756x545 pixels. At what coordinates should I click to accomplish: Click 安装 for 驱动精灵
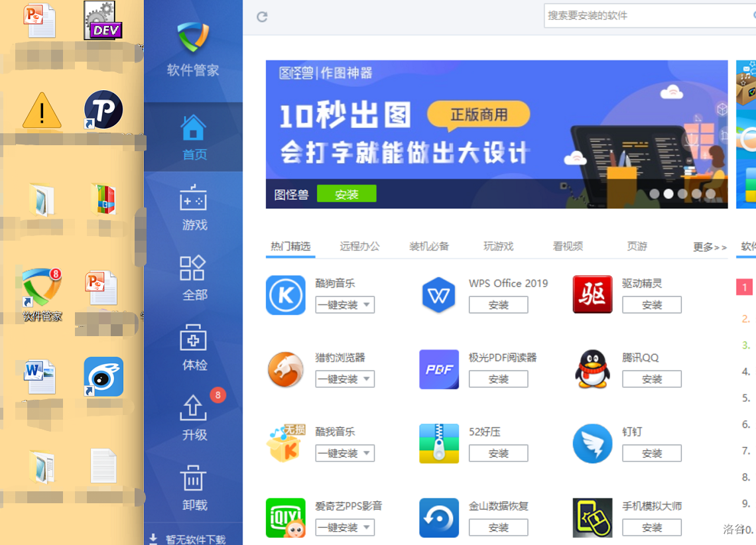[x=652, y=305]
